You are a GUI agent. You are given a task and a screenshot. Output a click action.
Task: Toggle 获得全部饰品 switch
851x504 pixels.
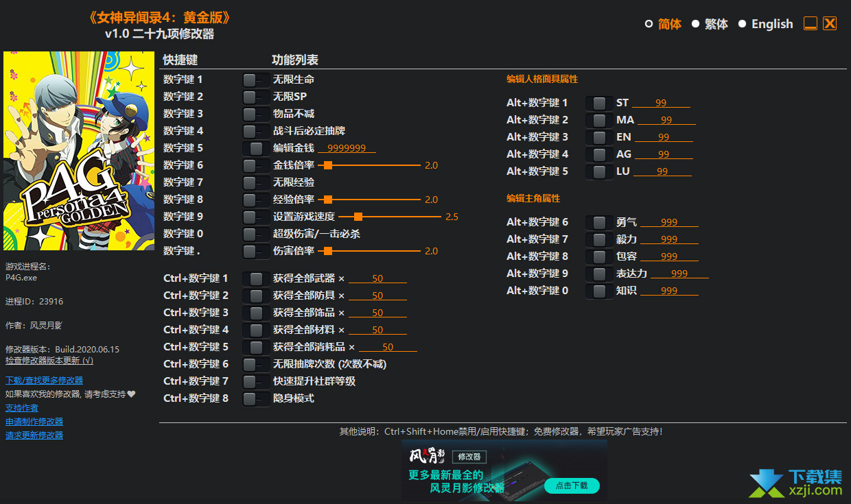click(256, 313)
